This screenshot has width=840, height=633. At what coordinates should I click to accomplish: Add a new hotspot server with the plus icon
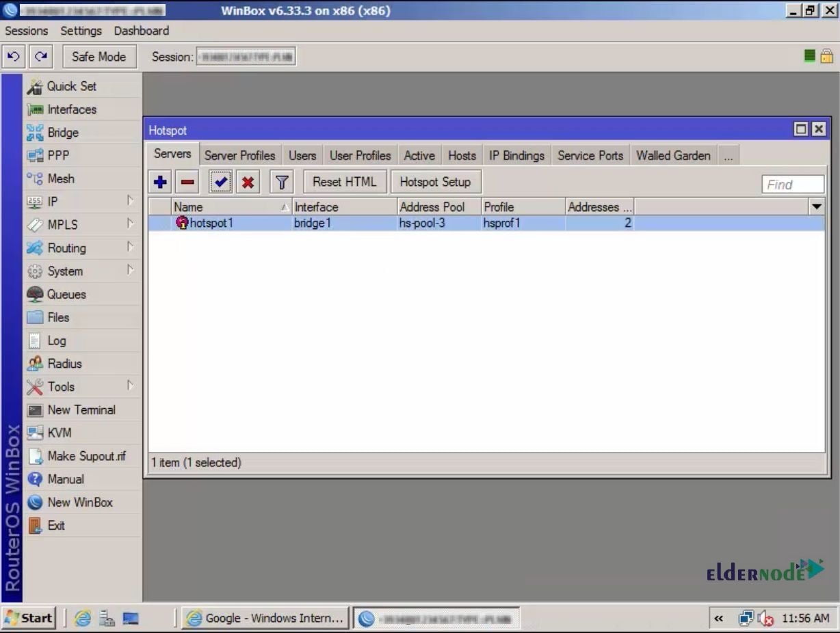(x=159, y=181)
